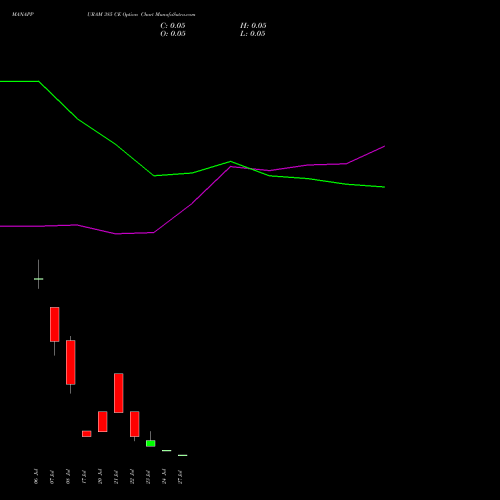500x500 pixels.
Task: Click the flat green candle for 24 Jul
Action: coord(167,451)
